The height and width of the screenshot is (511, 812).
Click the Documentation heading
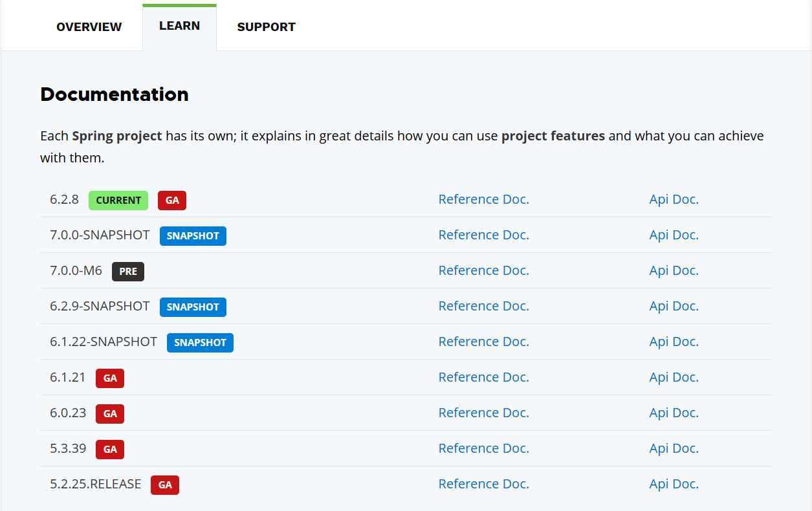(x=115, y=94)
